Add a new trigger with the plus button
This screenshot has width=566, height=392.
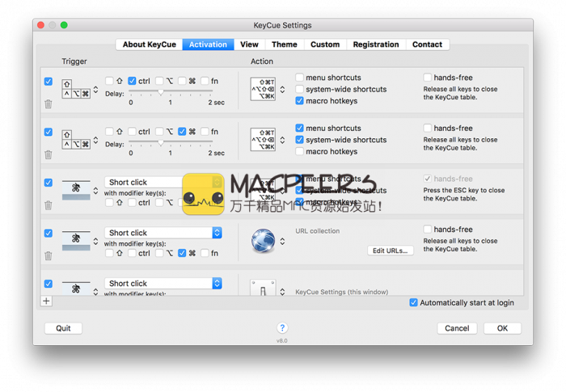coord(46,301)
